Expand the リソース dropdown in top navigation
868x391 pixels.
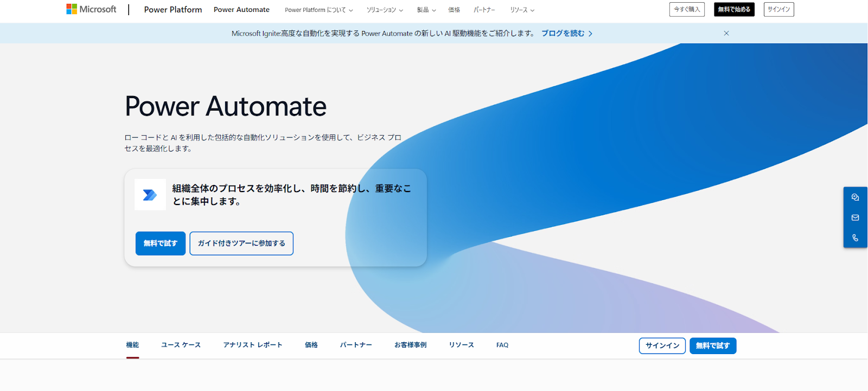click(522, 10)
